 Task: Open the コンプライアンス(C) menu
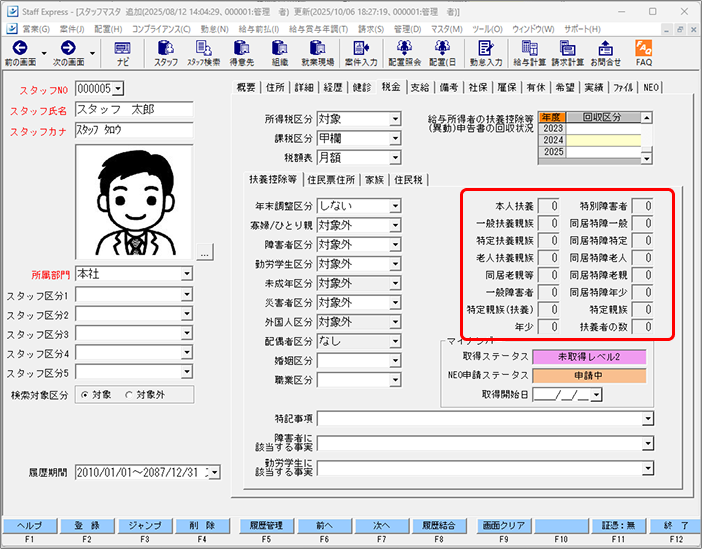[161, 29]
